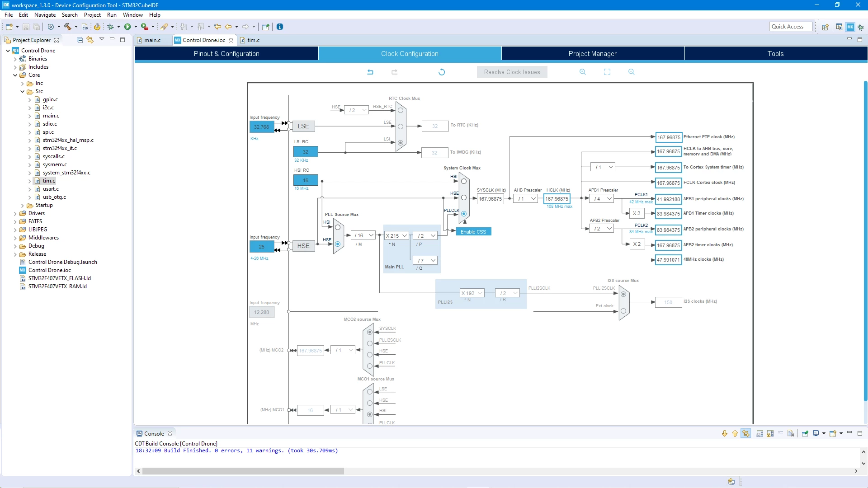Click the Save toolbar icon
Screen dimensions: 868x488
tap(26, 27)
